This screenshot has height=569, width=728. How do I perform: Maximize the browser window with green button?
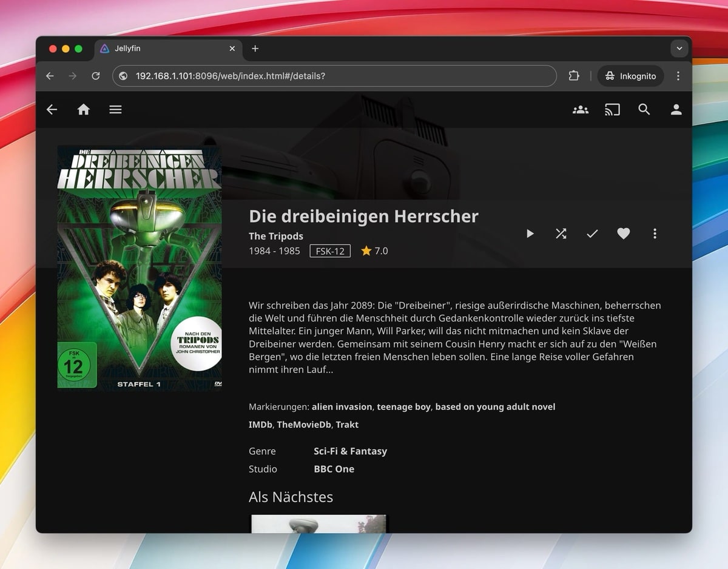coord(78,49)
